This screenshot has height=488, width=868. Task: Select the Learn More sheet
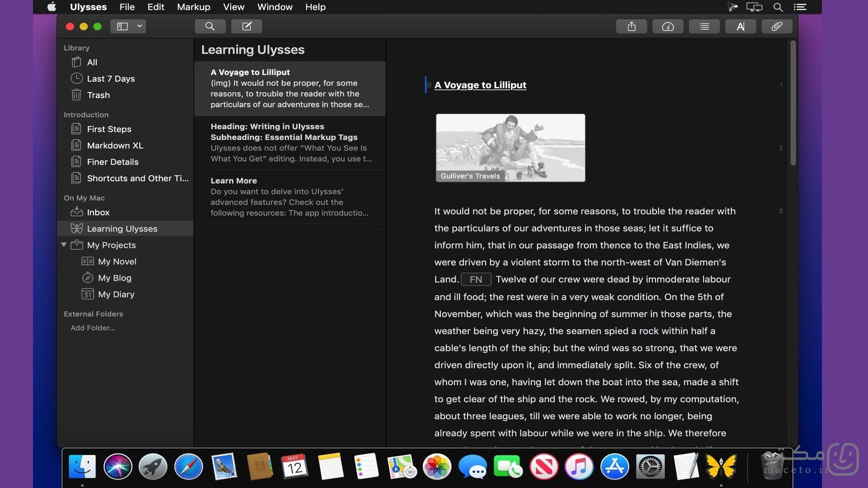(x=290, y=197)
